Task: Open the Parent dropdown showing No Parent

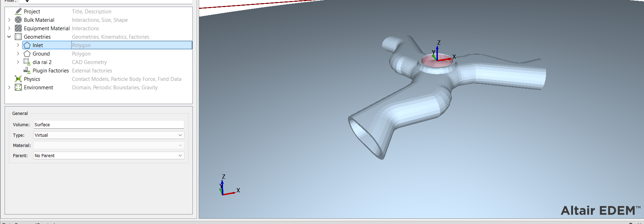Action: 109,155
